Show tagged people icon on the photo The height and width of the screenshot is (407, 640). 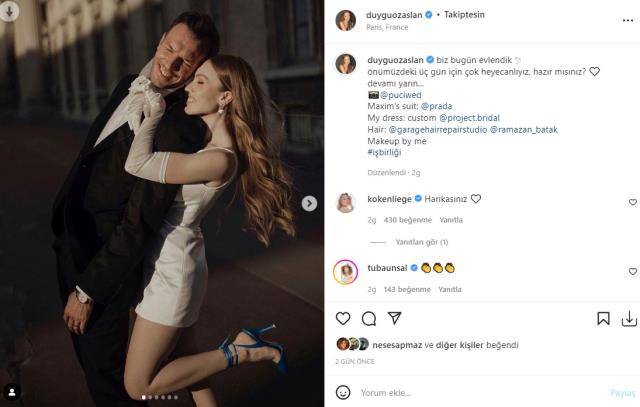[12, 392]
